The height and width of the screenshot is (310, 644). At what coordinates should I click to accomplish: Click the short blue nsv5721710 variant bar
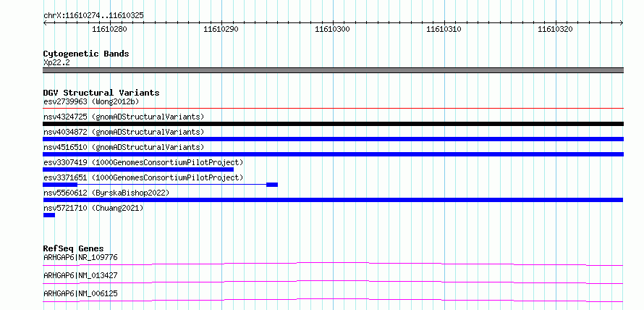pos(49,215)
